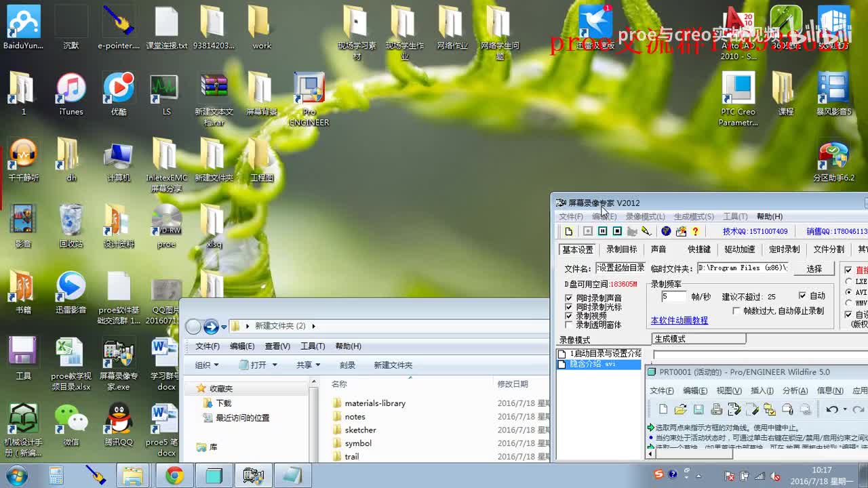The height and width of the screenshot is (488, 868).
Task: Enable 录制透明窗体 checkbox
Action: [x=569, y=325]
